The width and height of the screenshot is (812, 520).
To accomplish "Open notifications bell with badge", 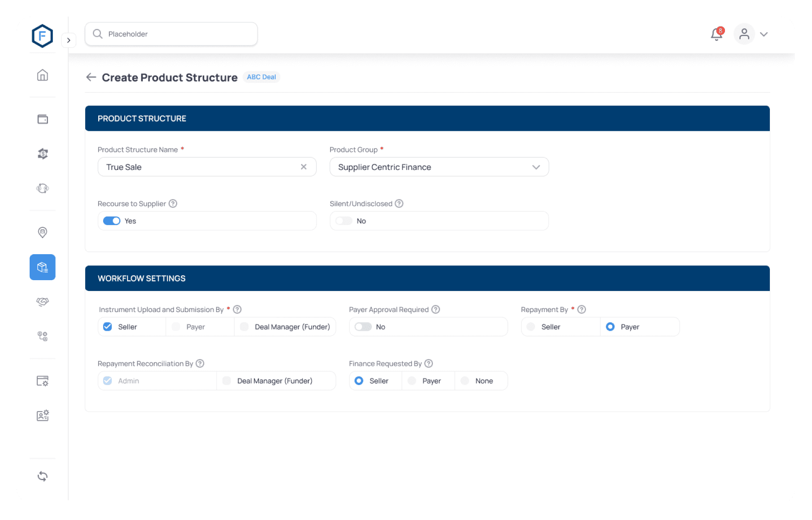I will pos(717,34).
